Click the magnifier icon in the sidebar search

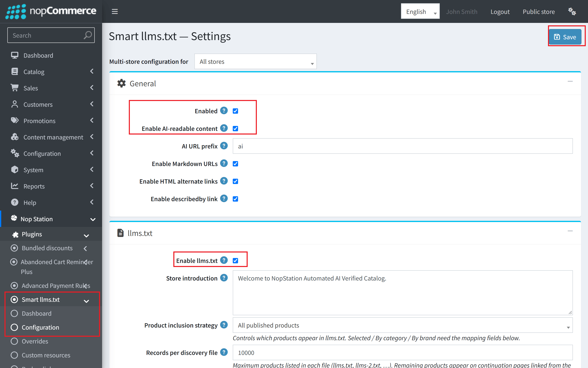pos(88,35)
